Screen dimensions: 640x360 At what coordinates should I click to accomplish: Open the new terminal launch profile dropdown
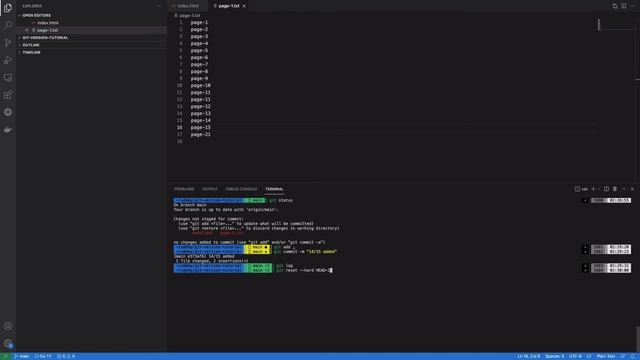coord(599,189)
